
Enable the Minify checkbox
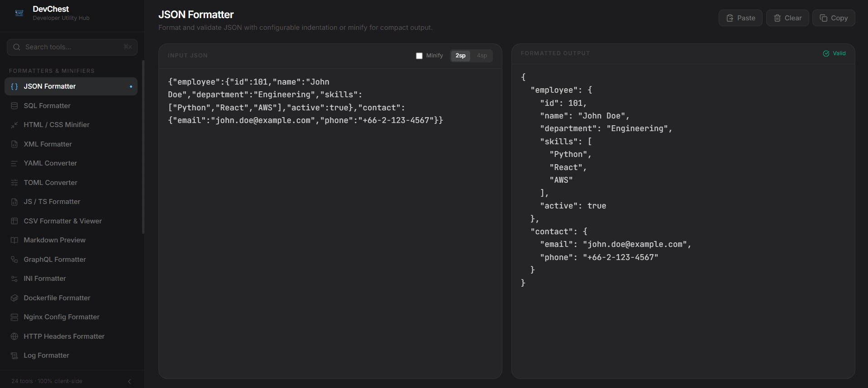tap(419, 56)
